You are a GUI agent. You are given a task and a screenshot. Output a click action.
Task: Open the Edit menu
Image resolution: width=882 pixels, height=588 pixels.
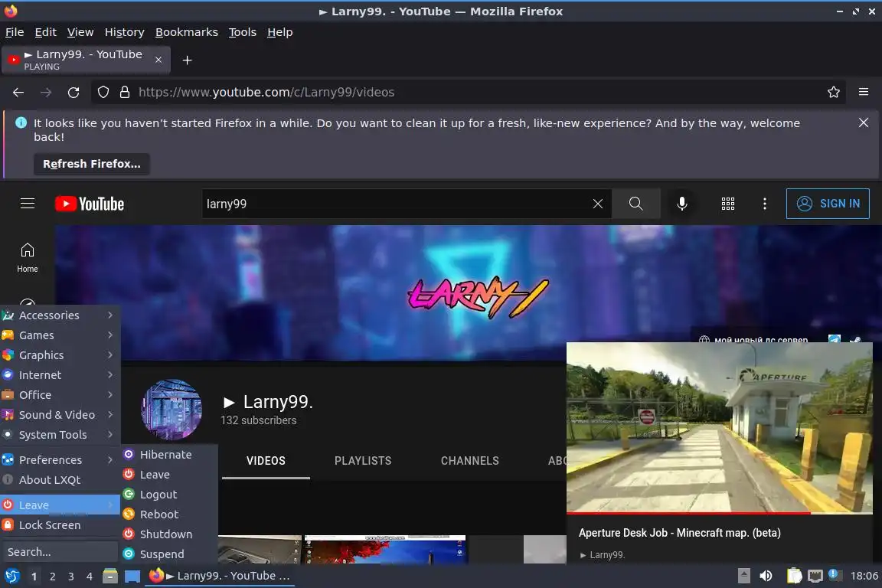pyautogui.click(x=46, y=32)
